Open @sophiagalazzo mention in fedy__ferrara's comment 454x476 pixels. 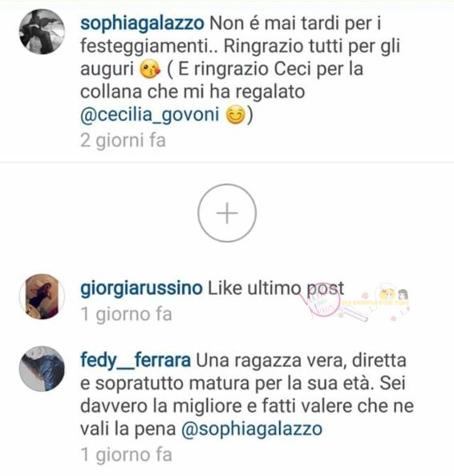click(x=252, y=430)
